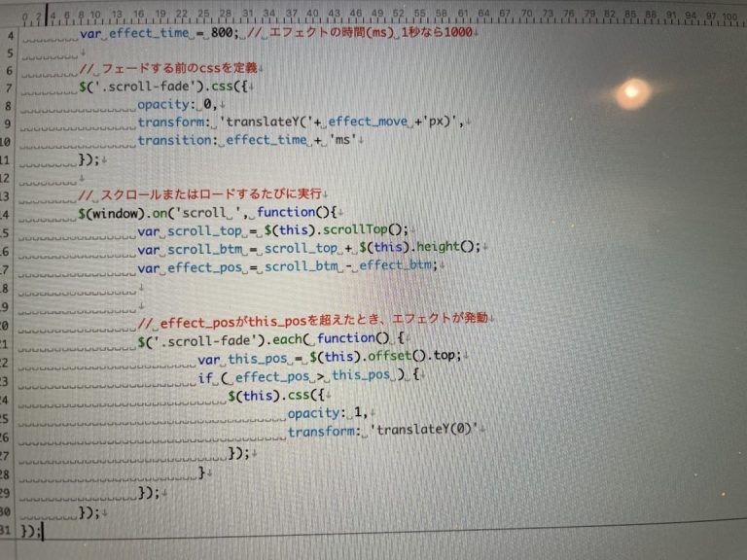747x560 pixels.
Task: Select line number 7 in the gutter
Action: click(9, 88)
